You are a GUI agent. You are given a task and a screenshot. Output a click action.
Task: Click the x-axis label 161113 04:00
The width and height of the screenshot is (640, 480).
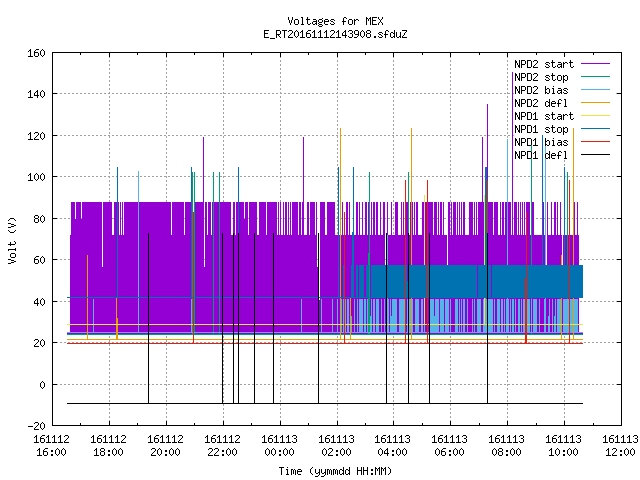tap(393, 446)
